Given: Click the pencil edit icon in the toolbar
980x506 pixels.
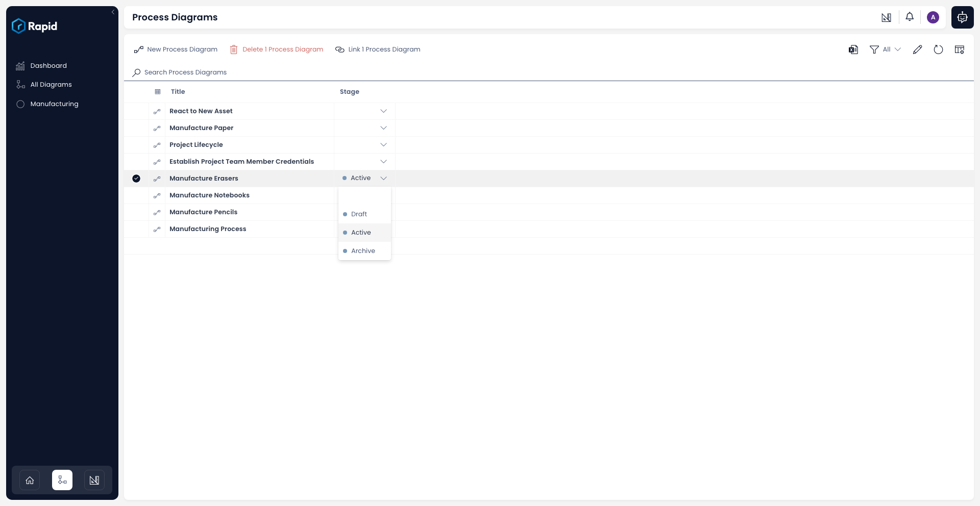Looking at the screenshot, I should coord(917,49).
